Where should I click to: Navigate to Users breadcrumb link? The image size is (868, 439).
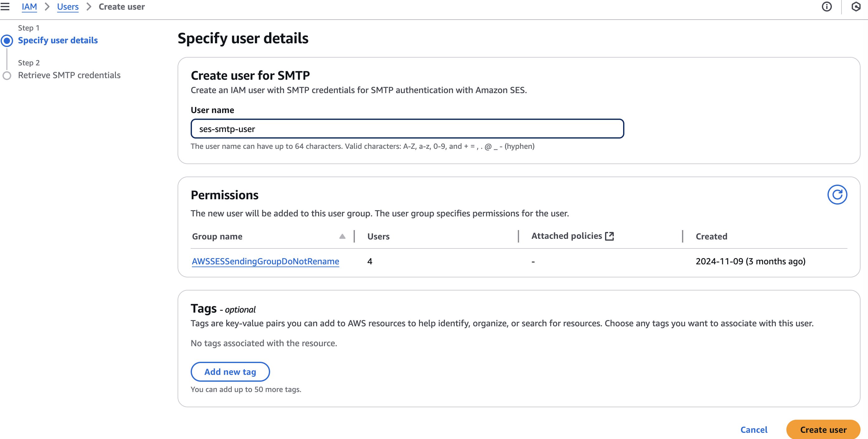[x=68, y=7]
